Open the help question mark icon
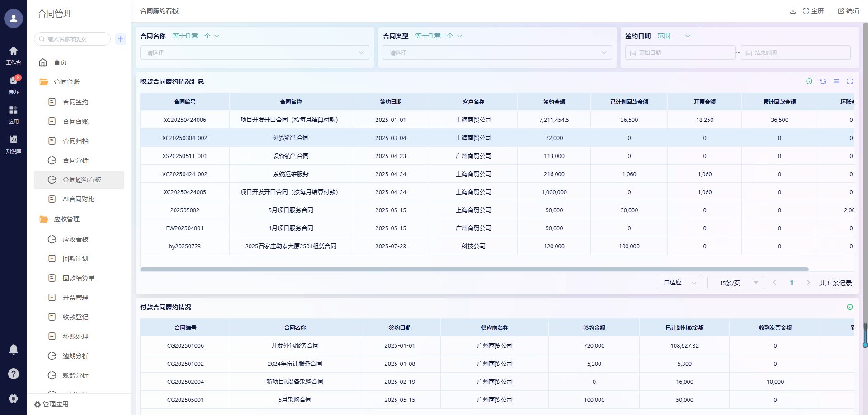Image resolution: width=868 pixels, height=415 pixels. (x=14, y=374)
